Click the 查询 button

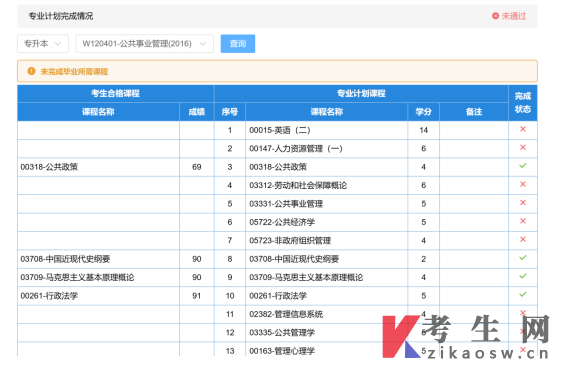pyautogui.click(x=238, y=44)
